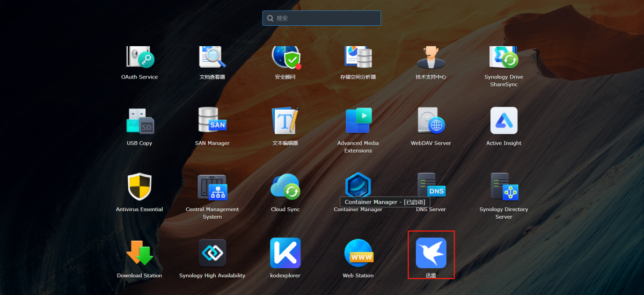
Task: Launch WebDAV Server
Action: pyautogui.click(x=431, y=120)
